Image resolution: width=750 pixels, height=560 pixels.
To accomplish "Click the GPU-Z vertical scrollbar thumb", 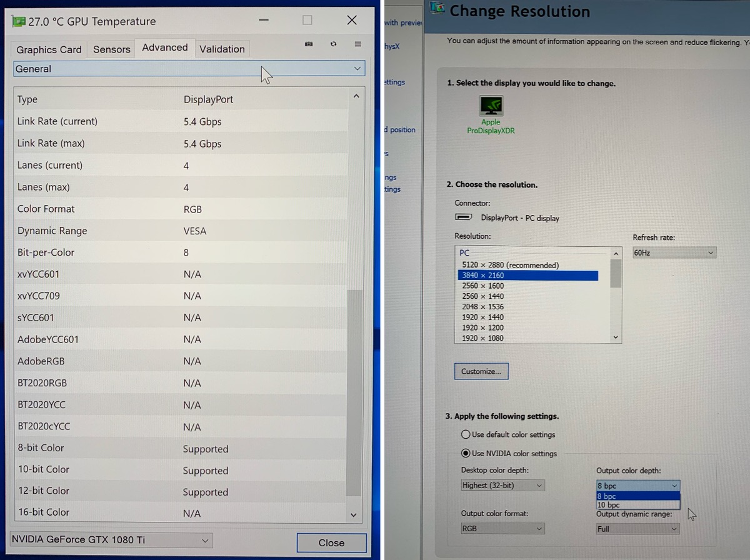I will tap(354, 392).
